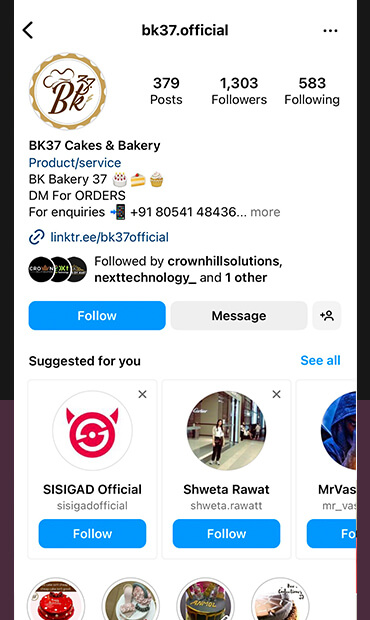View the 1,303 Followers list

(239, 91)
